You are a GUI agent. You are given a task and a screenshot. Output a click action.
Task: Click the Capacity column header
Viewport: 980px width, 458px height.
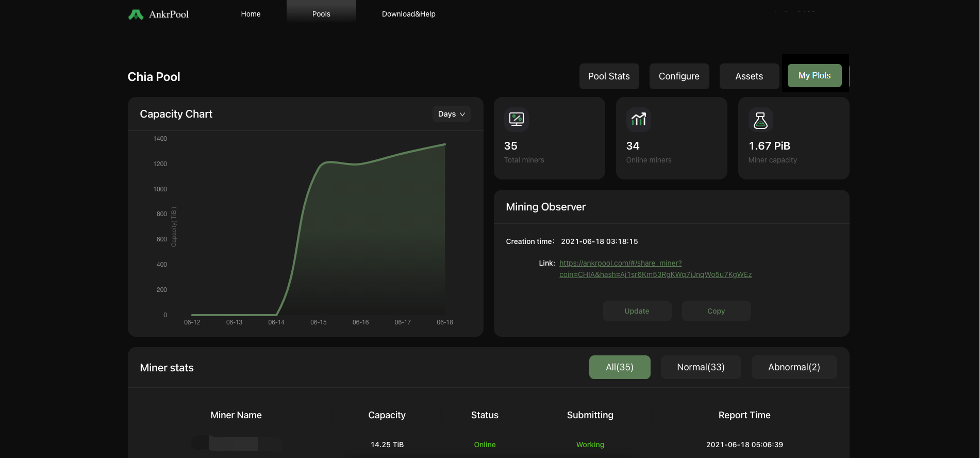click(387, 415)
